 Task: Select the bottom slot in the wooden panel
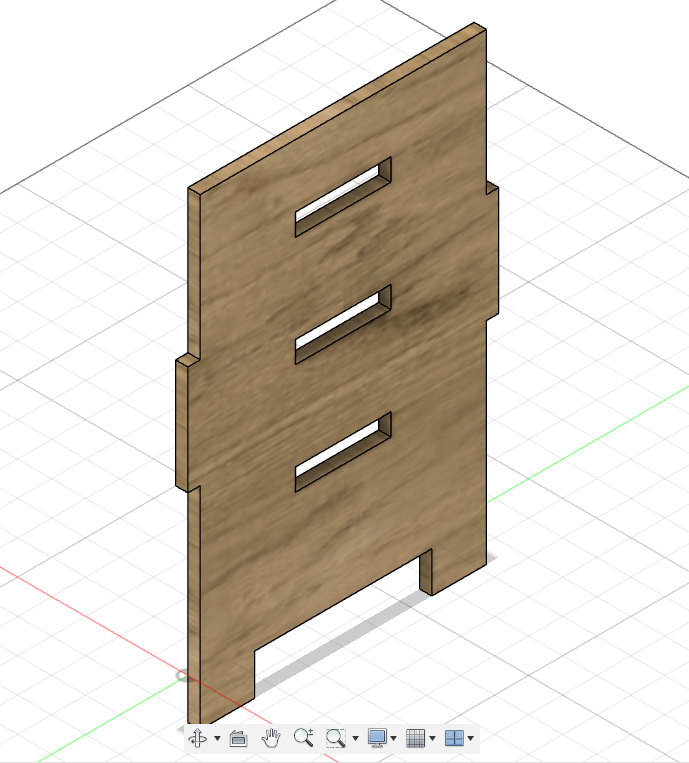pos(343,452)
